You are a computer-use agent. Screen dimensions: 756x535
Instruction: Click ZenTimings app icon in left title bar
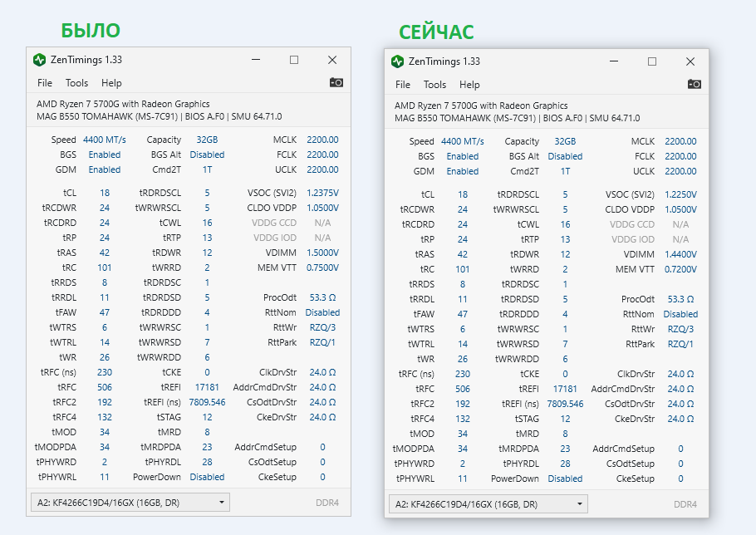pos(39,60)
